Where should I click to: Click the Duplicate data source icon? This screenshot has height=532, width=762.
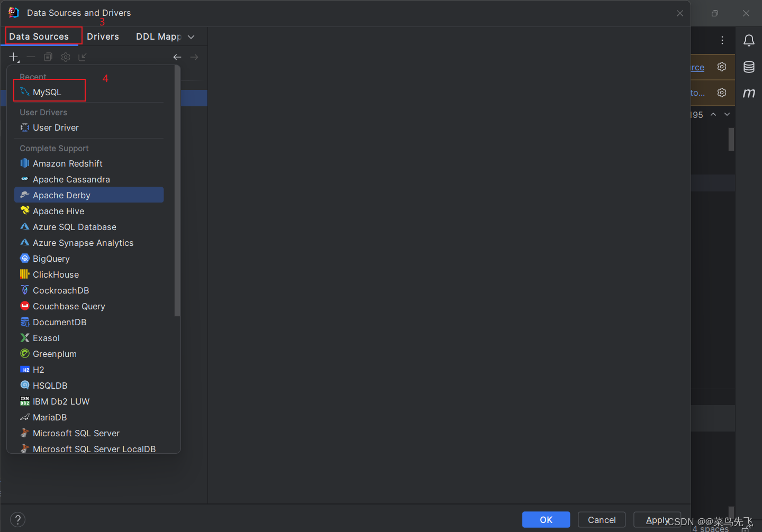48,57
